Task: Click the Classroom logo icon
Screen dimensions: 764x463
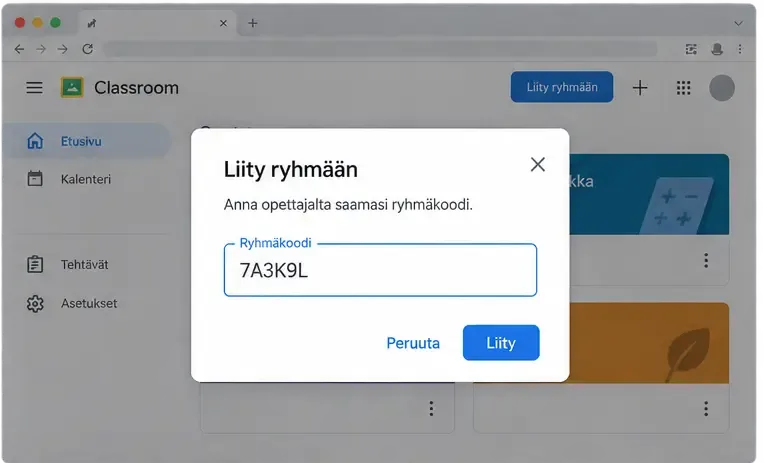Action: pyautogui.click(x=72, y=88)
